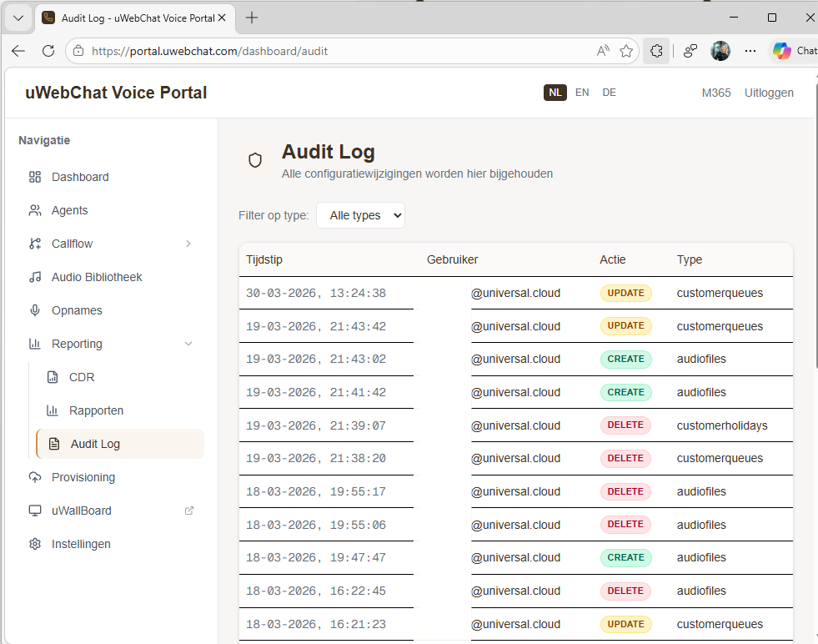Switch interface language to EN
The height and width of the screenshot is (644, 818).
point(582,93)
